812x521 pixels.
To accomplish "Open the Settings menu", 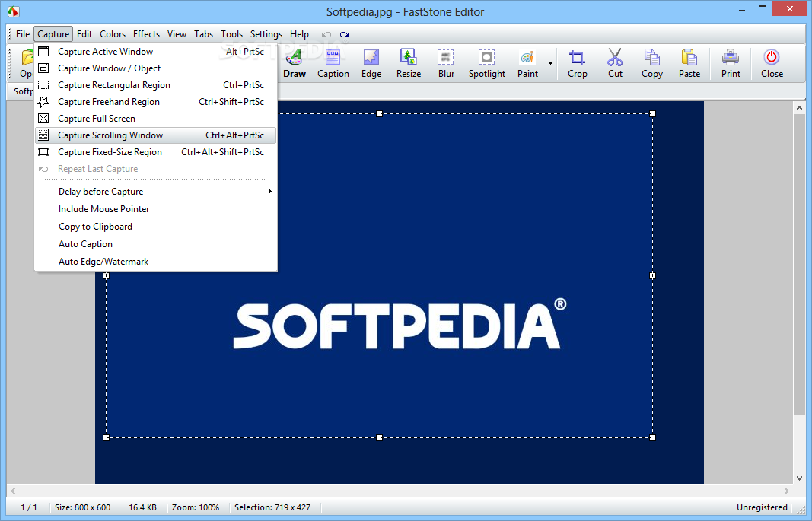I will pyautogui.click(x=266, y=34).
